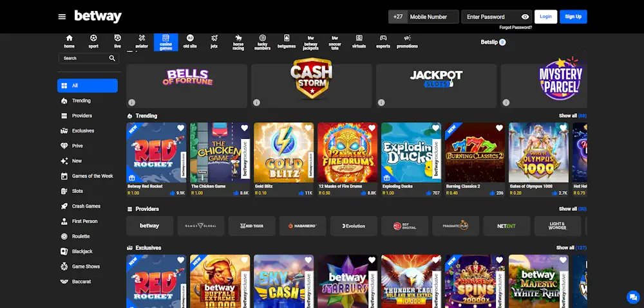Open lucky numbers in top navigation
Image resolution: width=644 pixels, height=308 pixels.
(263, 42)
